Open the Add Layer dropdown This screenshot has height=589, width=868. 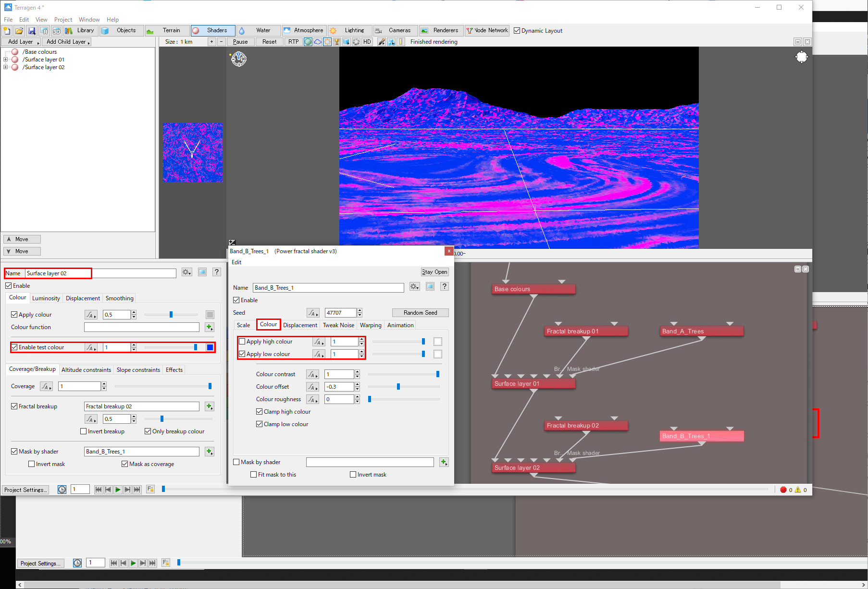[x=22, y=42]
